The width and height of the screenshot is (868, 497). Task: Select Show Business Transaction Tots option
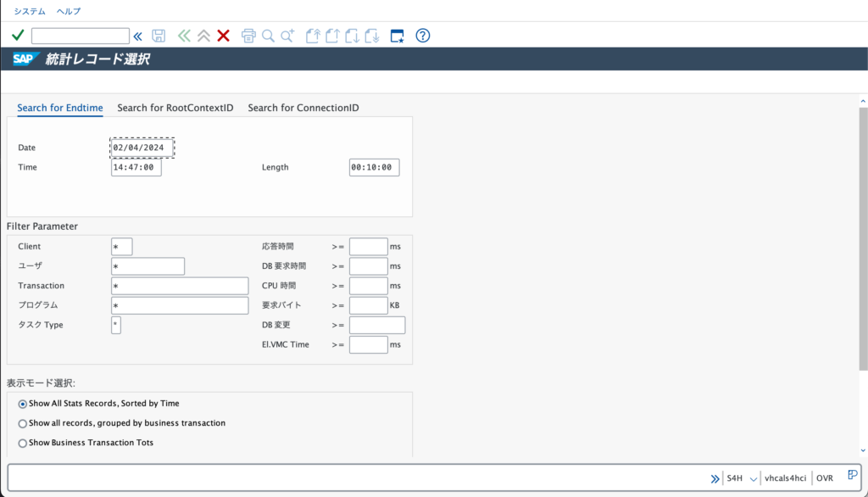(23, 443)
